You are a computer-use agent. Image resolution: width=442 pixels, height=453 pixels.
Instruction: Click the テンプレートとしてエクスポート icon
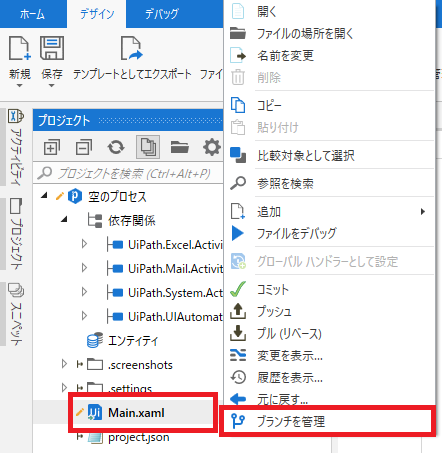(x=132, y=48)
